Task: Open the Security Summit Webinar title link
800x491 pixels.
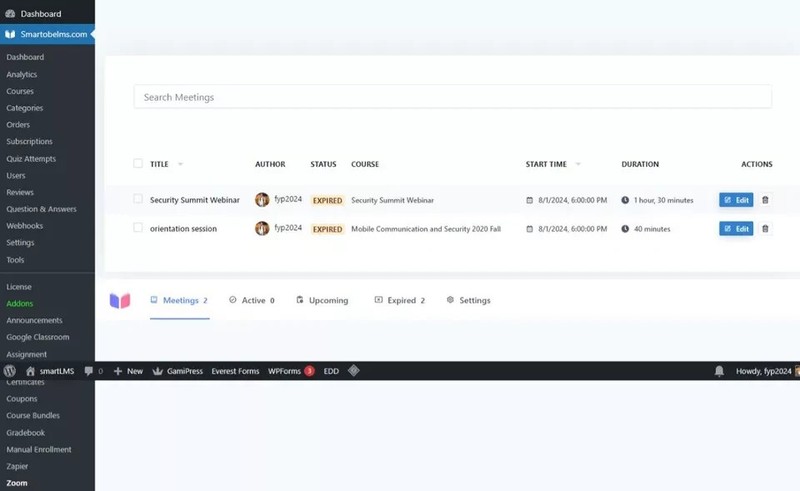Action: [x=194, y=200]
